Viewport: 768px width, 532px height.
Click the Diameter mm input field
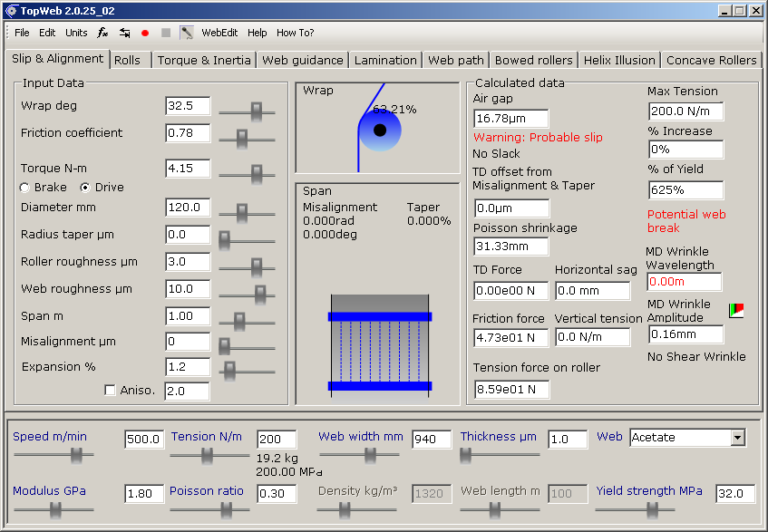[x=188, y=208]
